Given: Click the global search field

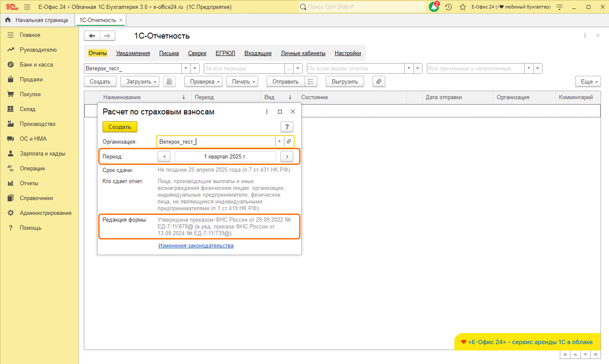Looking at the screenshot, I should [362, 7].
